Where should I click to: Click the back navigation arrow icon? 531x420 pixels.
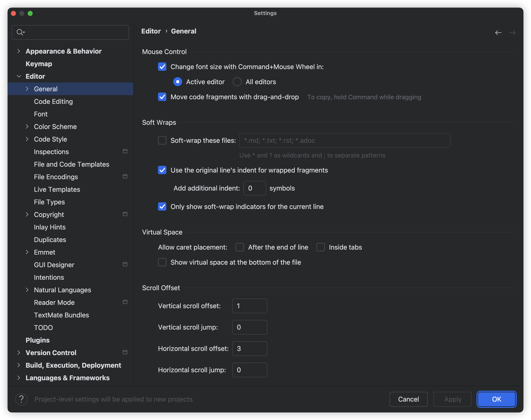(498, 32)
